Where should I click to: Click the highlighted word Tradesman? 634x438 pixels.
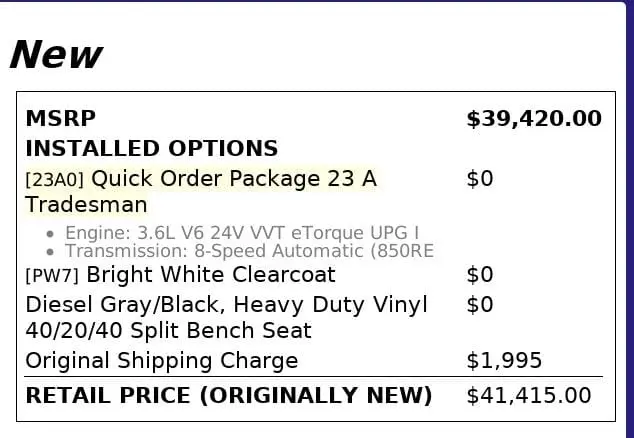86,205
